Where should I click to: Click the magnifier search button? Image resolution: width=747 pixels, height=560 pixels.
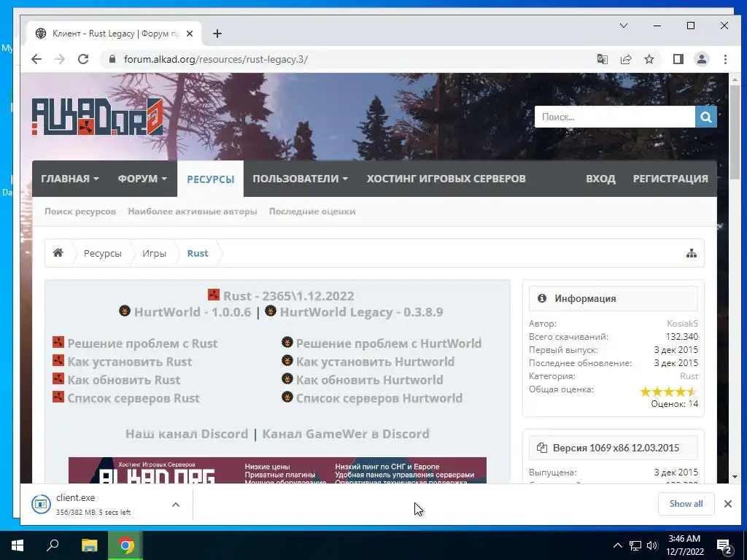(x=706, y=117)
